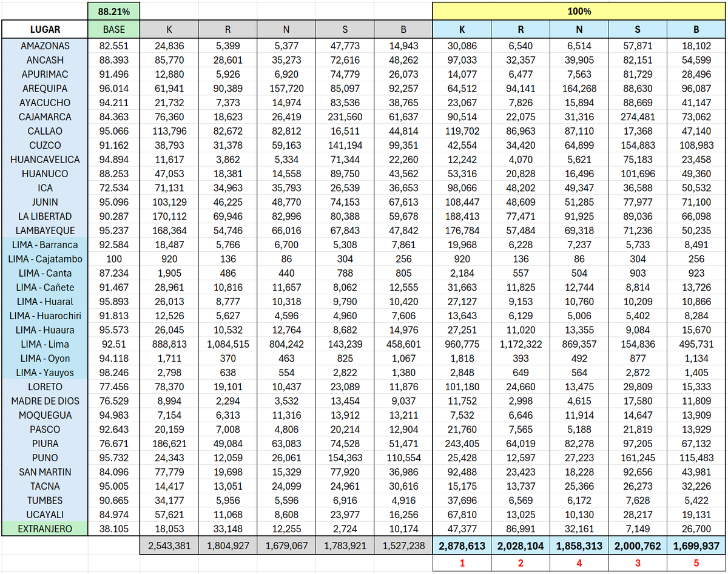The height and width of the screenshot is (574, 728).
Task: Click the PIURA place cell
Action: [45, 444]
